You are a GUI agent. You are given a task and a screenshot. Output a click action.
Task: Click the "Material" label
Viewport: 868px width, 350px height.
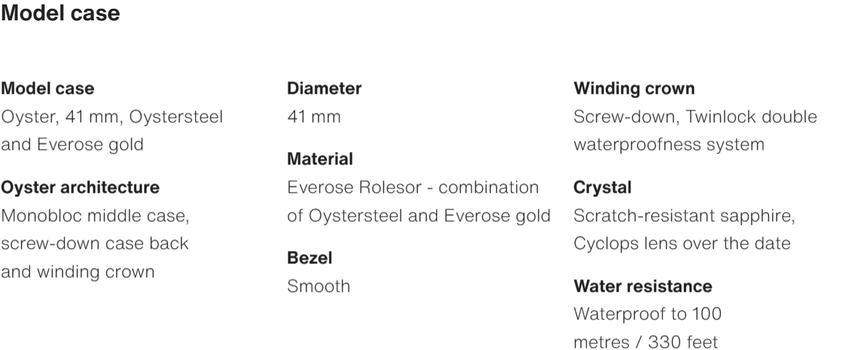(x=320, y=159)
